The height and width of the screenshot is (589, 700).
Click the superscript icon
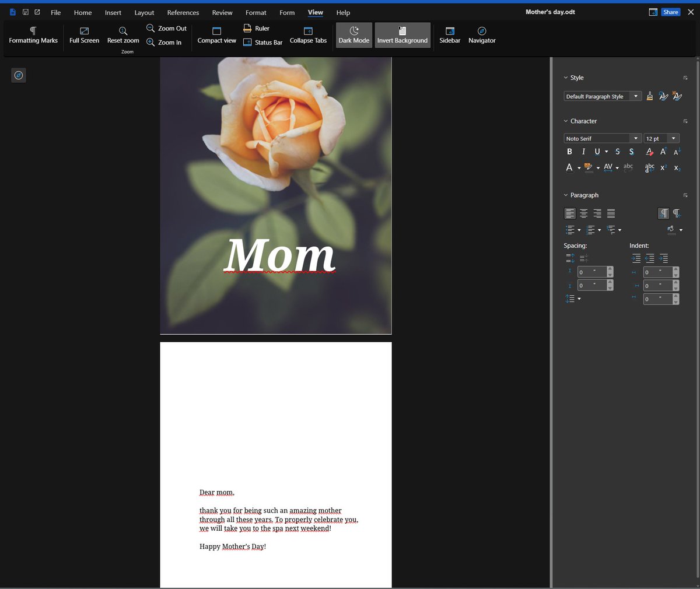[663, 168]
